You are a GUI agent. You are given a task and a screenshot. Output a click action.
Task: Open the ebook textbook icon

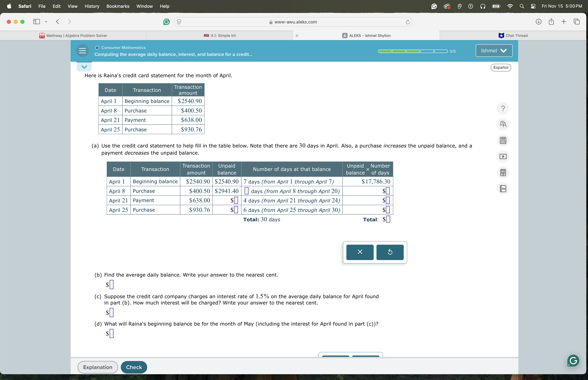(503, 172)
